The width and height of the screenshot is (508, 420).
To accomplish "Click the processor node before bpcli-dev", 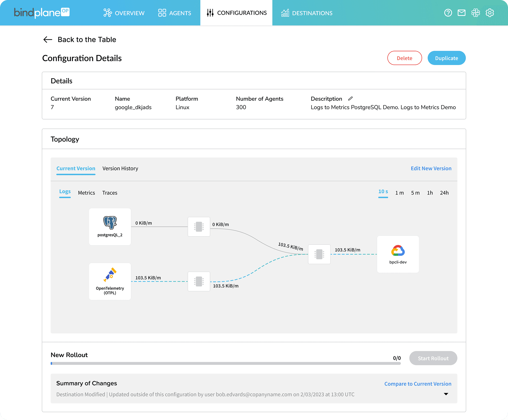I will (319, 254).
